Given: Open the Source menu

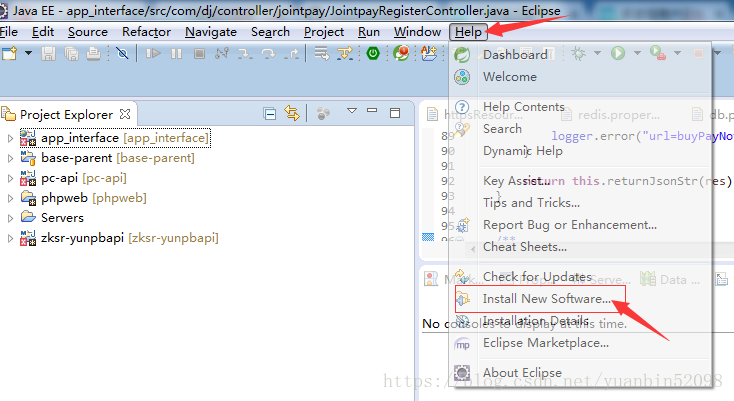Looking at the screenshot, I should click(x=88, y=32).
